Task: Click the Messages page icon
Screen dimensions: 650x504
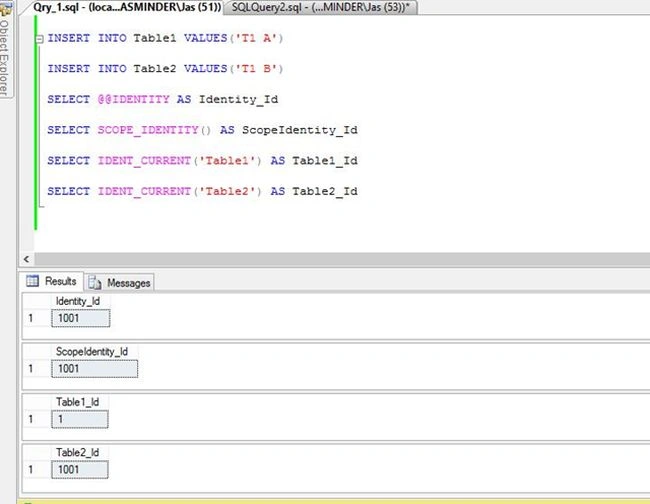Action: (95, 283)
